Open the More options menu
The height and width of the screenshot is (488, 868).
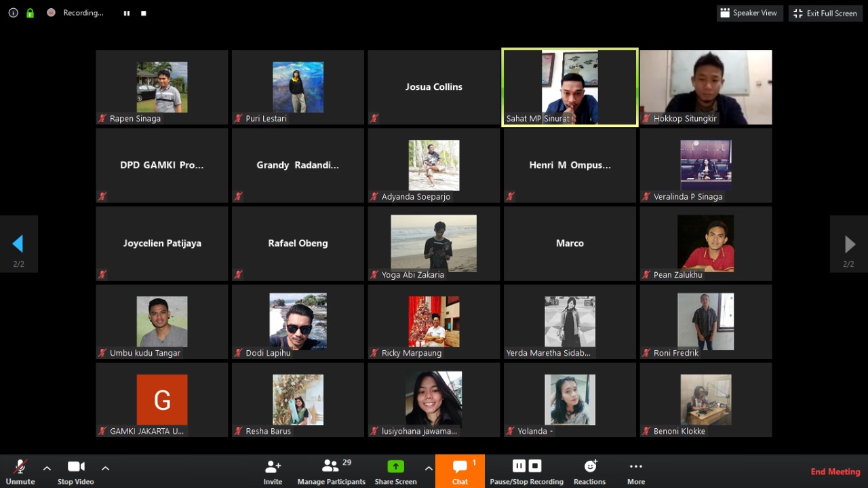click(x=636, y=472)
